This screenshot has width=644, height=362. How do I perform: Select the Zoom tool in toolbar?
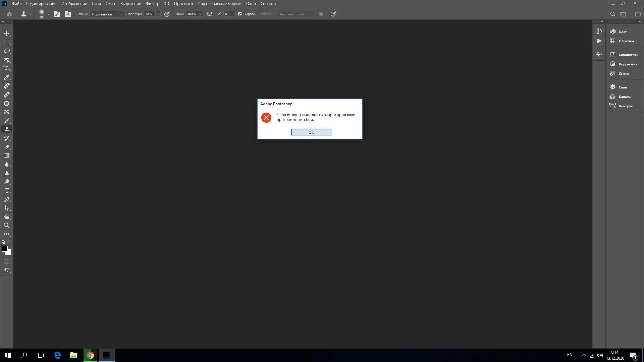(7, 225)
